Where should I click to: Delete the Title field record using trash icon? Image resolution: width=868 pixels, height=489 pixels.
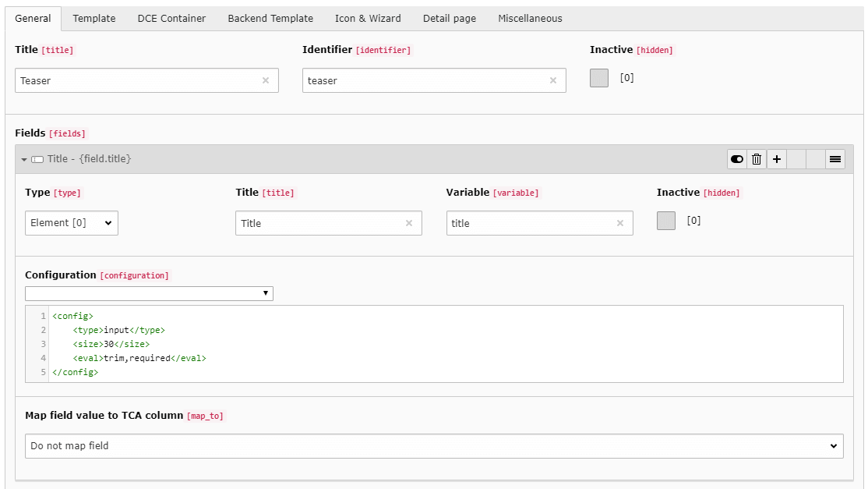(756, 158)
